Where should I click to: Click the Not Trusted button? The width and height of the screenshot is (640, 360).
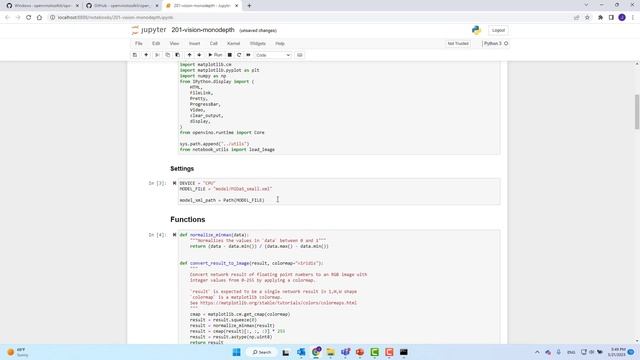point(458,43)
